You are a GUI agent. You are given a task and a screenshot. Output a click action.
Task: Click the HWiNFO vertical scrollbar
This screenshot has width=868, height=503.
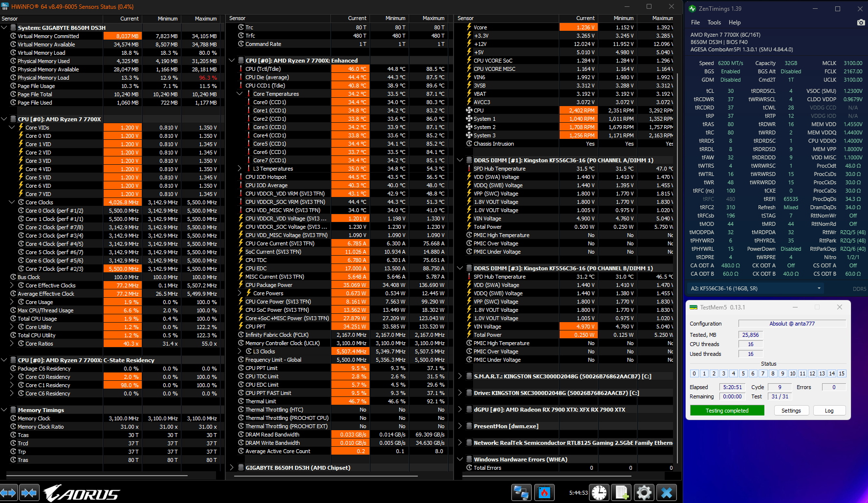coord(678,268)
